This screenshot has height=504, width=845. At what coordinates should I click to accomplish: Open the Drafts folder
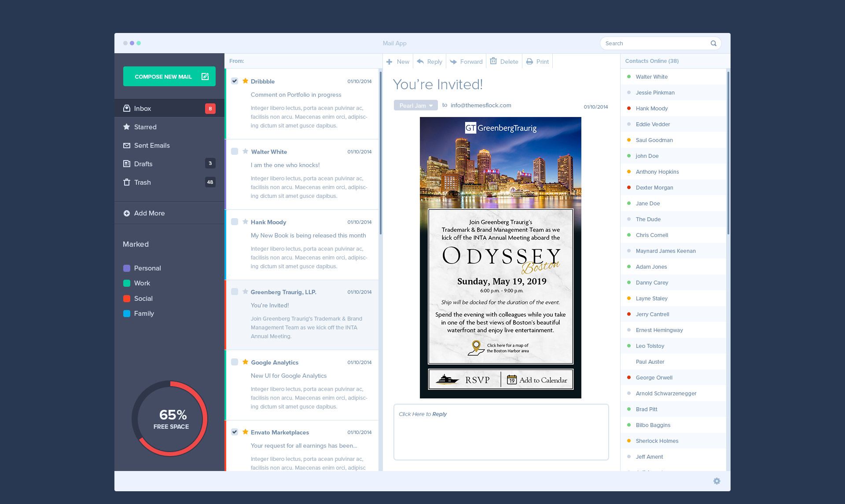coord(143,164)
